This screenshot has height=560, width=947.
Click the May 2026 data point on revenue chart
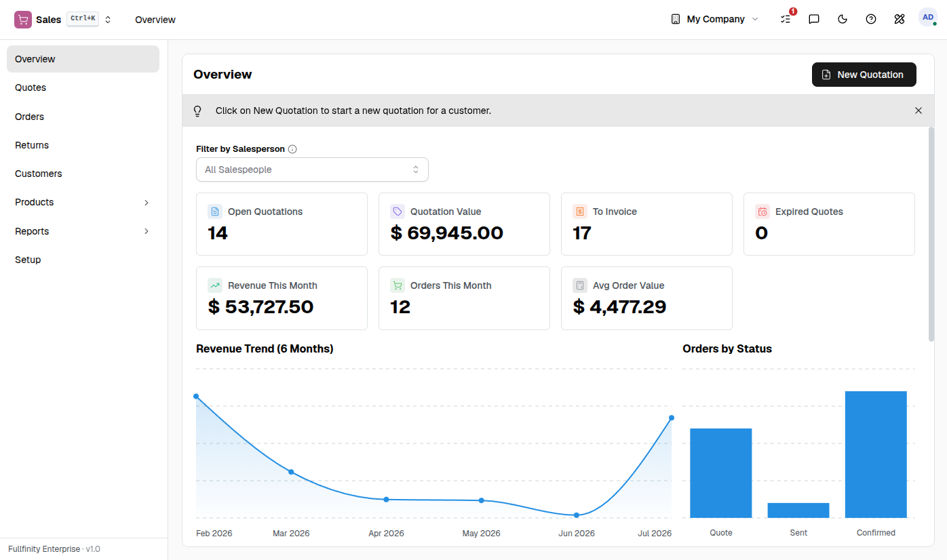[x=482, y=500]
